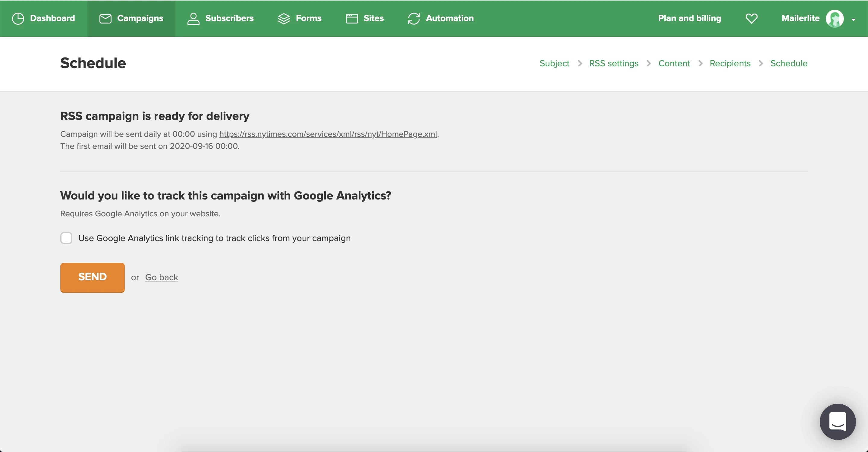The width and height of the screenshot is (868, 452).
Task: Select the Schedule breadcrumb step
Action: [x=788, y=63]
